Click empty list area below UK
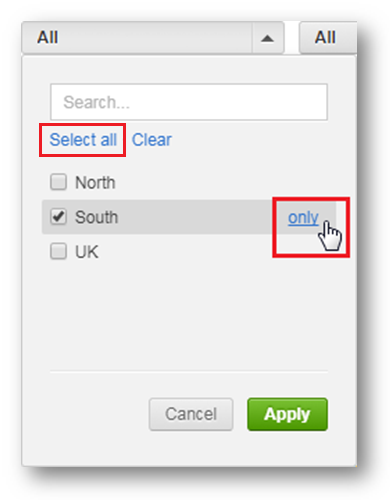The image size is (390, 500). coord(189,313)
